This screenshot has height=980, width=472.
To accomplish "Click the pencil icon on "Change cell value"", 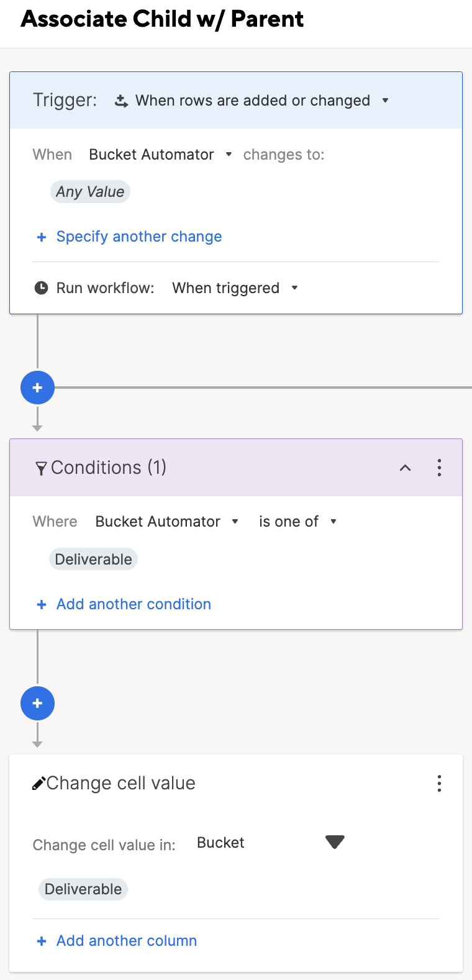I will click(39, 783).
